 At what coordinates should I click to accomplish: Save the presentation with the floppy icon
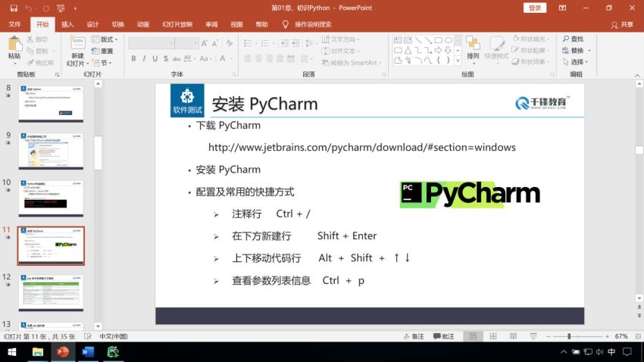click(x=14, y=8)
